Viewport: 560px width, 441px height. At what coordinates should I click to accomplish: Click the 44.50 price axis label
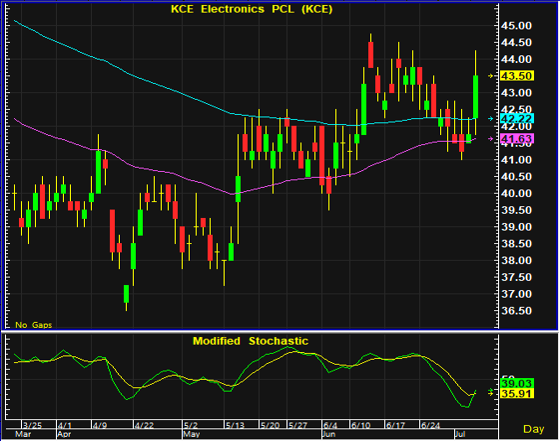516,42
